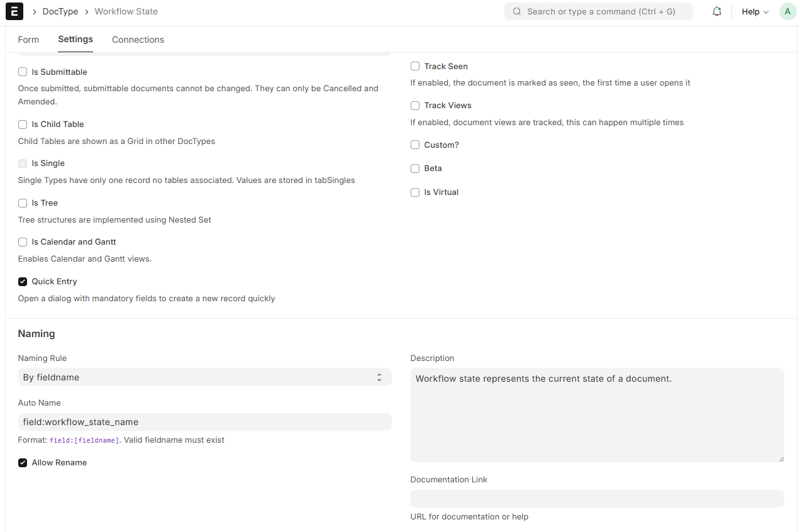Enable the Is Submittable checkbox

click(x=23, y=72)
